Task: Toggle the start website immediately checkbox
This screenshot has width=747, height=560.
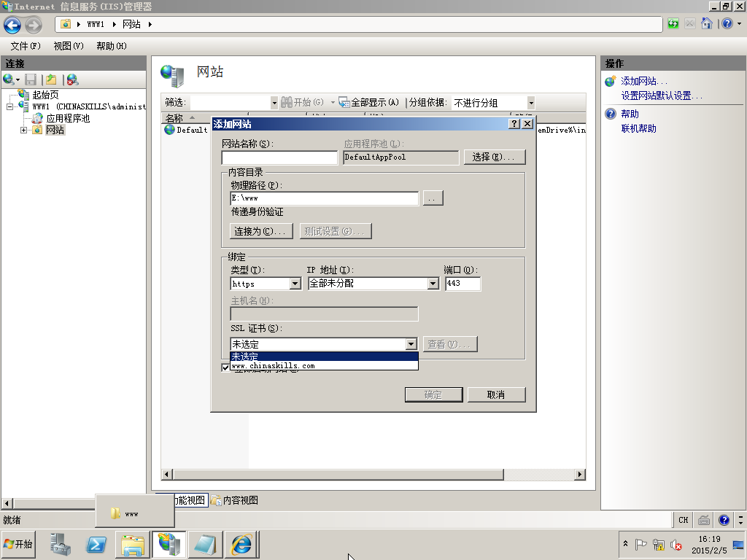Action: click(x=226, y=367)
